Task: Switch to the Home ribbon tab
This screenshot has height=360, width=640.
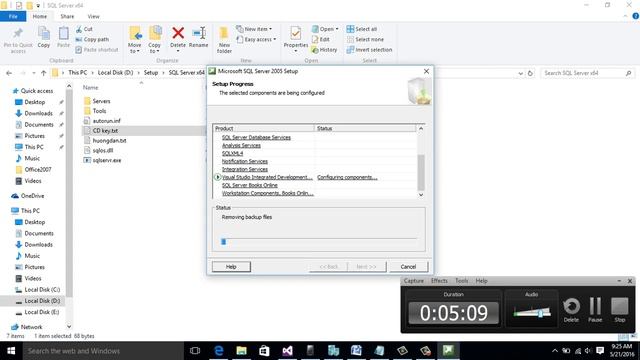Action: (x=40, y=16)
